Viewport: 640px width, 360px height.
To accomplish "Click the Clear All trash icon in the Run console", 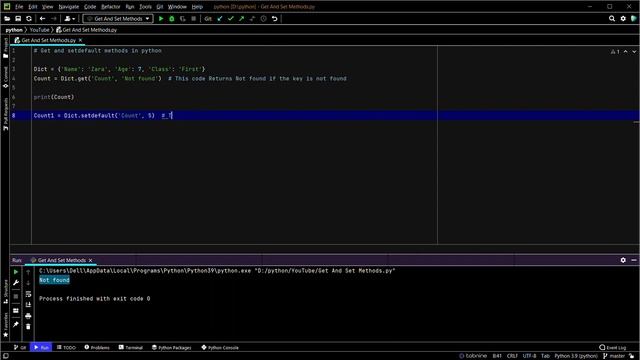I will tap(28, 327).
